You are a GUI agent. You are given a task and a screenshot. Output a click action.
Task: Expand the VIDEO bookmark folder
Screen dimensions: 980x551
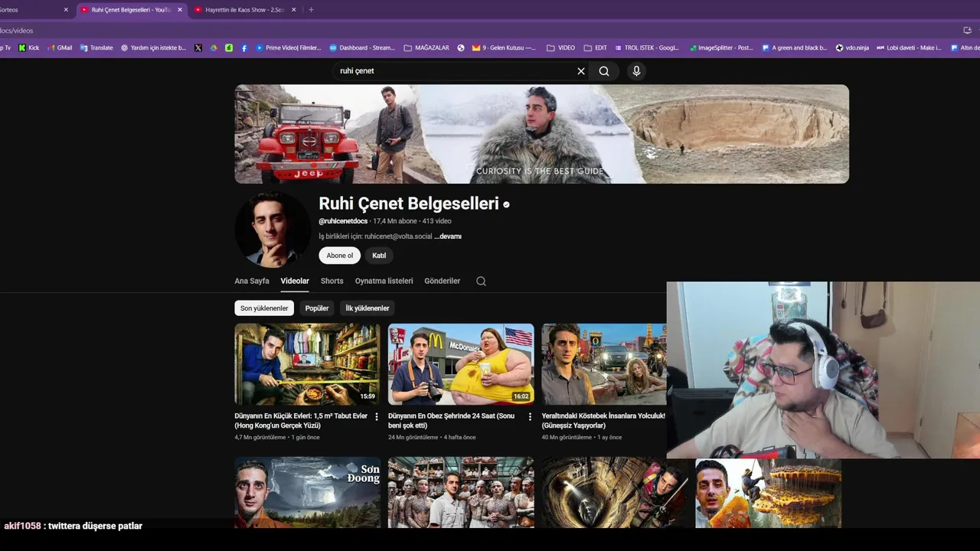pyautogui.click(x=561, y=47)
